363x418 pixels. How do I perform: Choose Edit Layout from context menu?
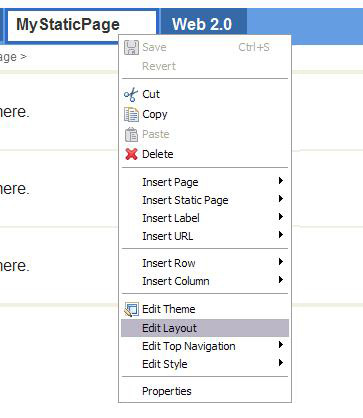tap(205, 328)
